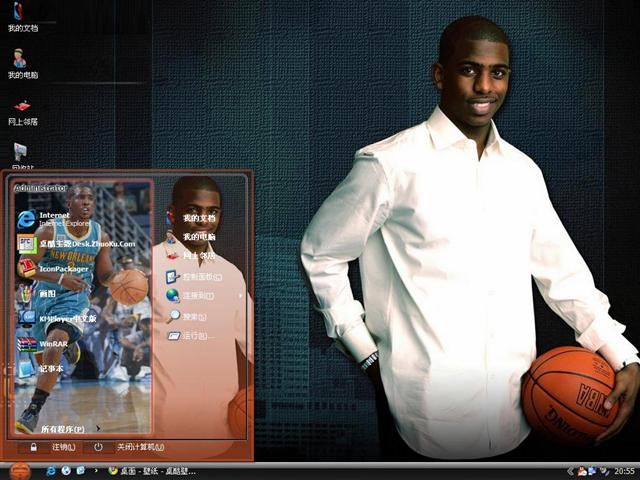This screenshot has height=480, width=640.
Task: Expand 所有程序(P) all programs list
Action: click(x=70, y=429)
